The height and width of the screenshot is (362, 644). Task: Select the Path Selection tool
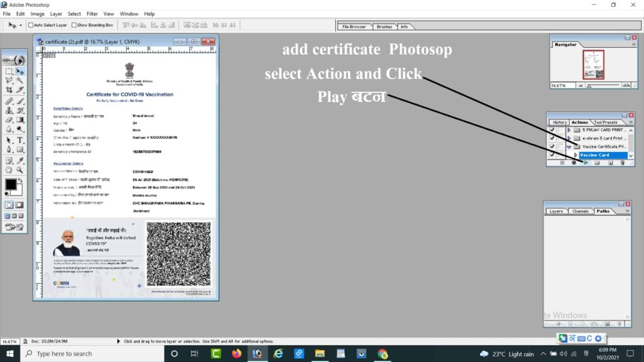9,140
